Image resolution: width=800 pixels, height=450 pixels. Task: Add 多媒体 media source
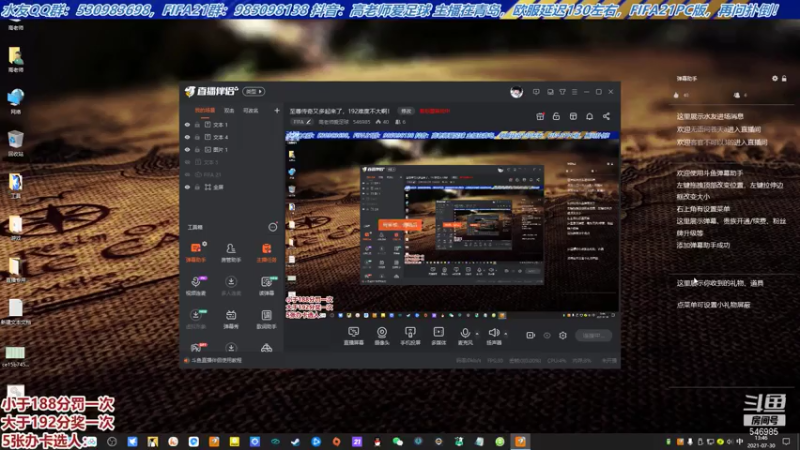(x=438, y=336)
